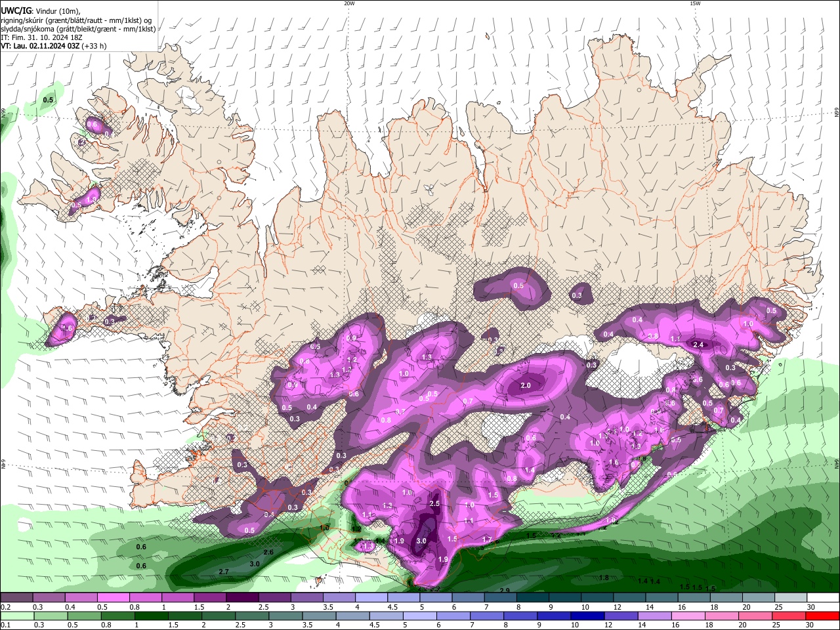Select the '12' label in the top legend row
This screenshot has height=630, width=840.
tap(617, 607)
